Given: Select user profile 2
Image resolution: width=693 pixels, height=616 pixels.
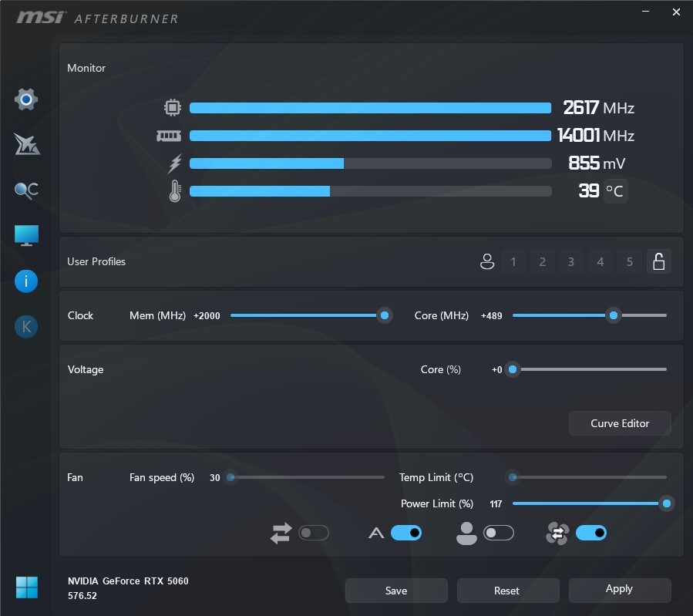Looking at the screenshot, I should coord(542,261).
